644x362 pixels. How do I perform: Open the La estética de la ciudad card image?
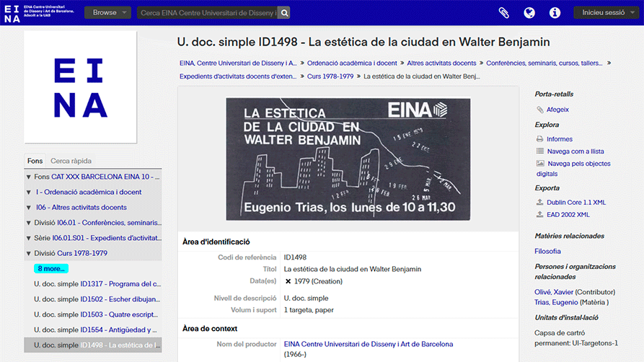[348, 159]
